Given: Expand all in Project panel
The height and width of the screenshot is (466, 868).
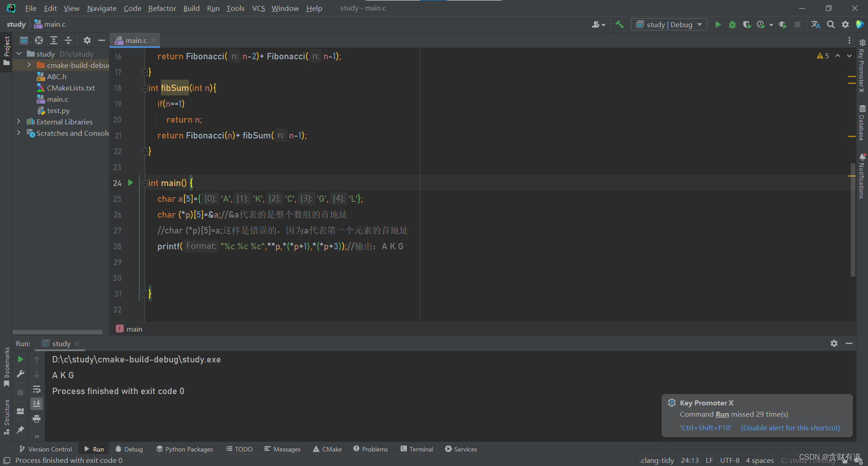Looking at the screenshot, I should [54, 40].
